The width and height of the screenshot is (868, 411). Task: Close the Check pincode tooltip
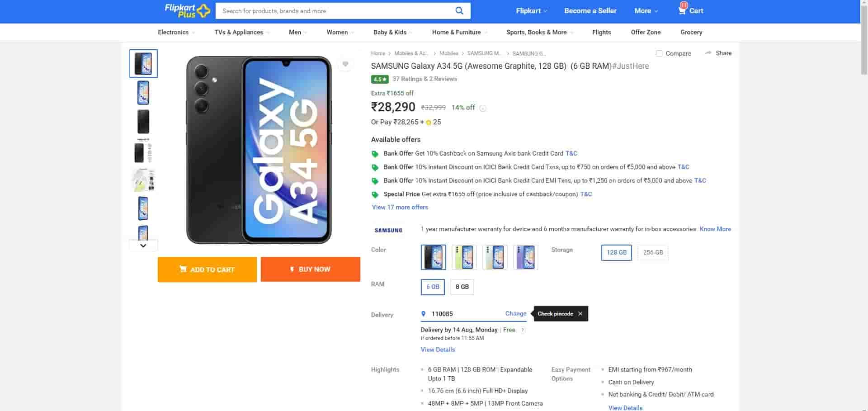point(580,314)
